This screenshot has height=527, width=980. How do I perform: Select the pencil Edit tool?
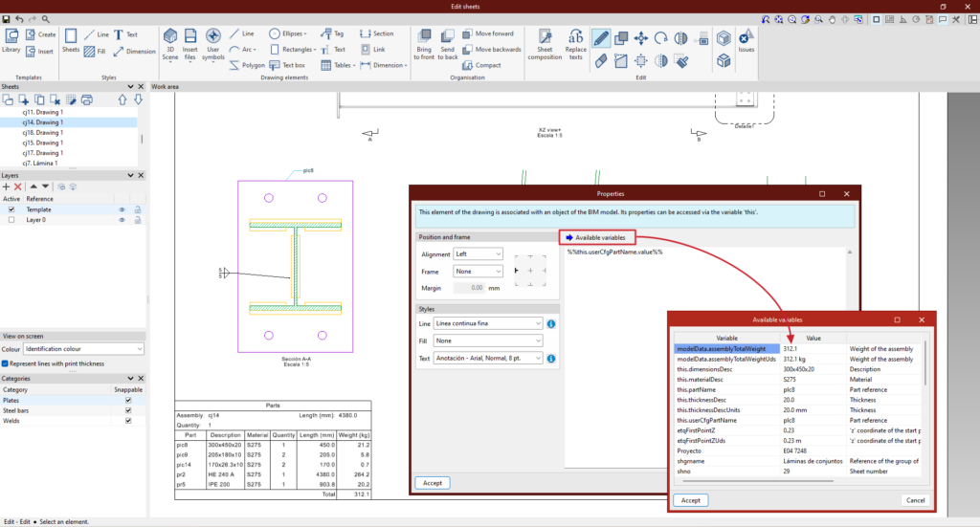click(x=601, y=38)
